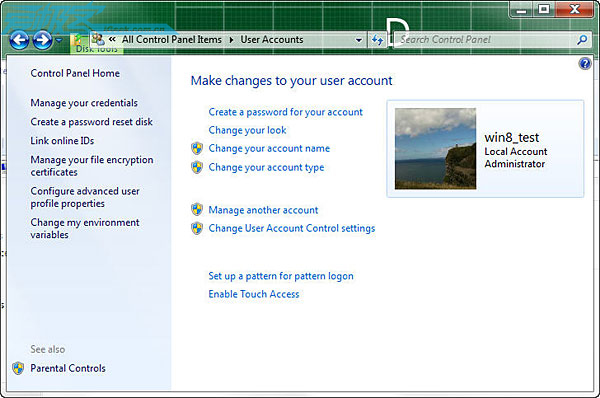Open Help with the blue question icon

pos(585,64)
